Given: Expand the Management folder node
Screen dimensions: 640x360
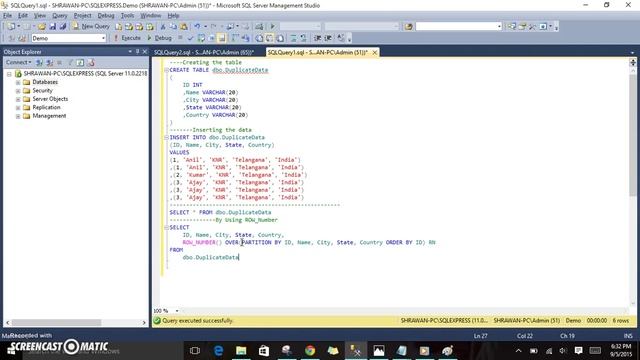Looking at the screenshot, I should click(18, 116).
